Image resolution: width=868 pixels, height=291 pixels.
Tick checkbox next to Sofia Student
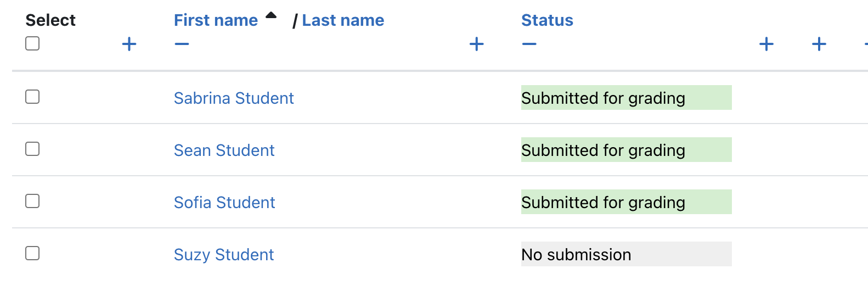coord(32,201)
